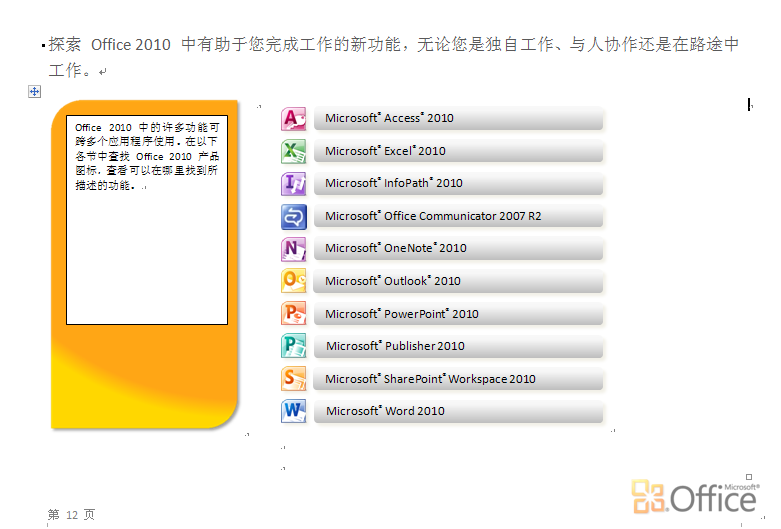The height and width of the screenshot is (529, 781).
Task: Open the Microsoft InfoPath 2010 bar
Action: pyautogui.click(x=458, y=184)
